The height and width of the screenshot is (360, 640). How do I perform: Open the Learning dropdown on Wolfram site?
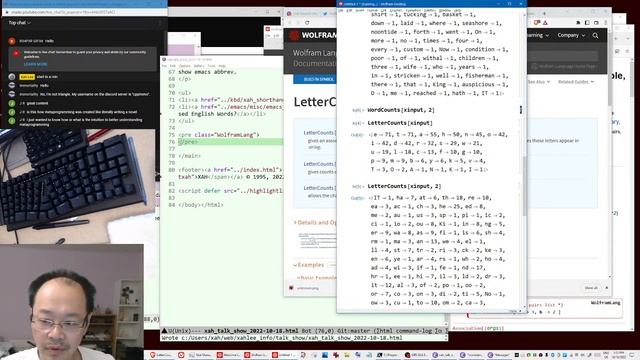(x=538, y=36)
